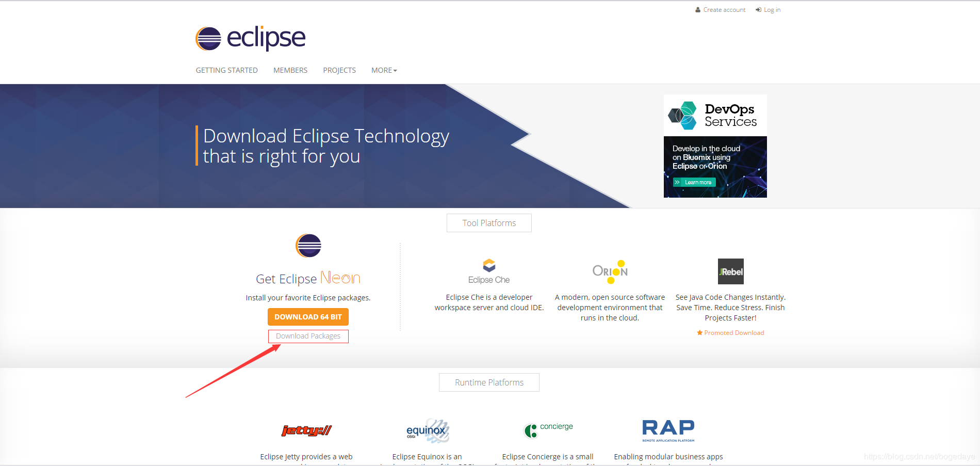Click the Create account link
This screenshot has width=980, height=466.
click(x=724, y=10)
